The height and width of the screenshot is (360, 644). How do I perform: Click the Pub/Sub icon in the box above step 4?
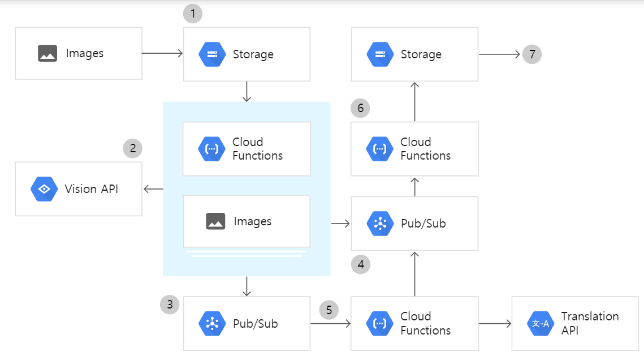coord(380,224)
